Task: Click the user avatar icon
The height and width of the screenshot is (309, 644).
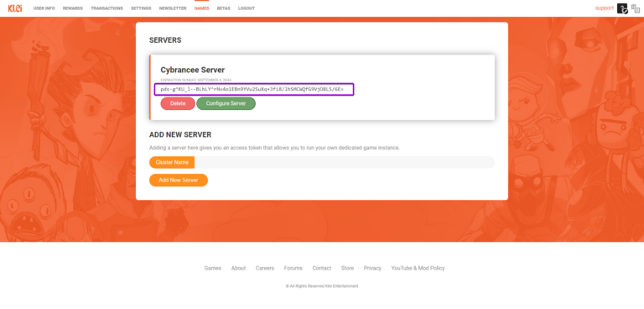Action: pyautogui.click(x=622, y=8)
